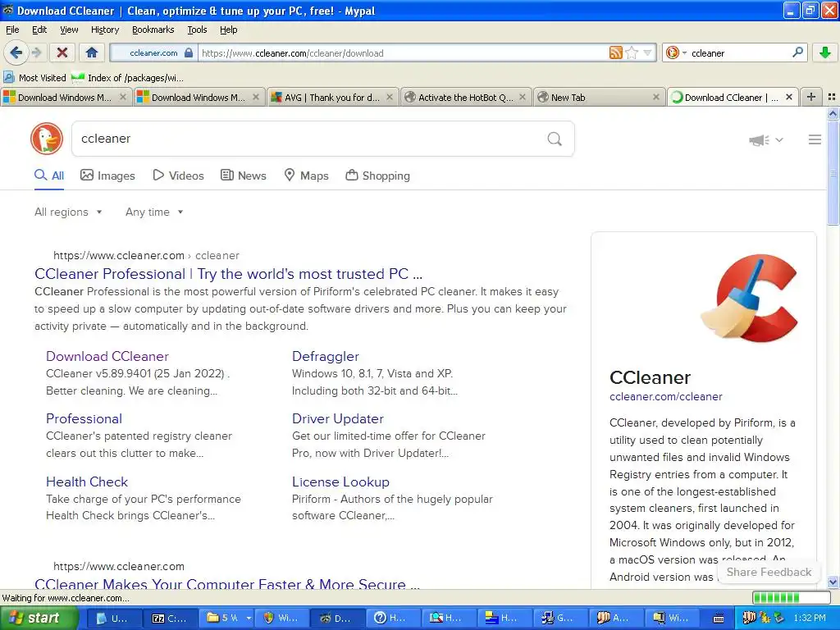This screenshot has height=630, width=840.
Task: Open CCleaner Professional result title
Action: 228,274
